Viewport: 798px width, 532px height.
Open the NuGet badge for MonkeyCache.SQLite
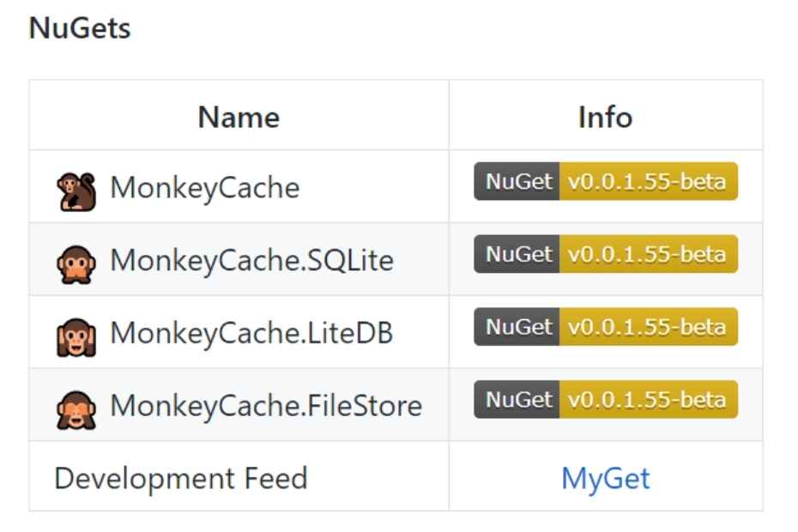coord(605,254)
